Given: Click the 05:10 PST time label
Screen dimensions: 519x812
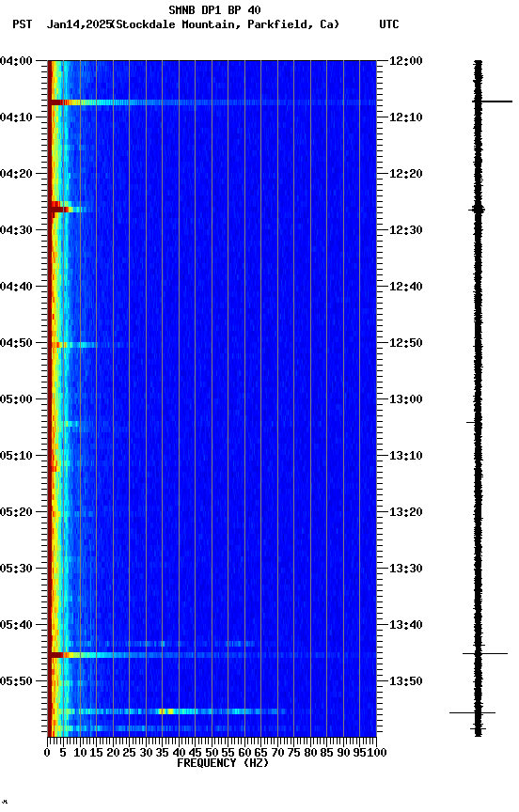Looking at the screenshot, I should pos(16,456).
